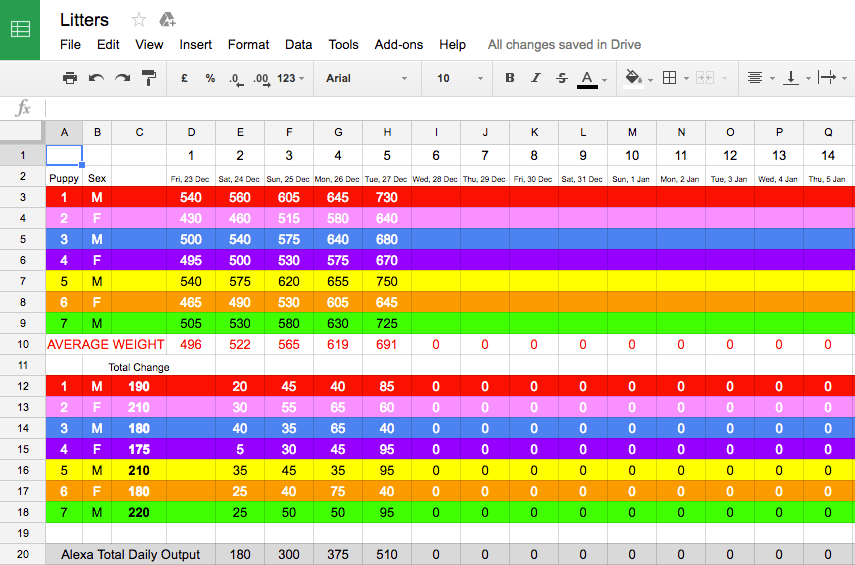
Task: Open the Add-ons menu
Action: pos(398,45)
